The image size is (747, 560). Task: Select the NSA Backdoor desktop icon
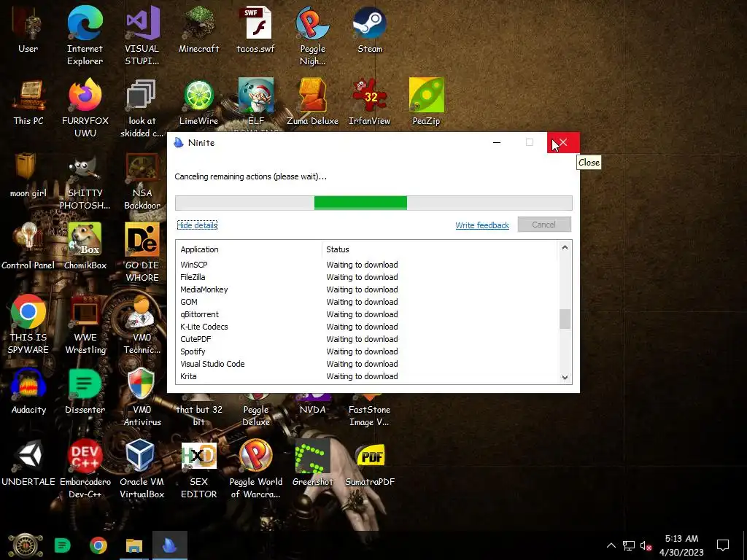point(142,181)
